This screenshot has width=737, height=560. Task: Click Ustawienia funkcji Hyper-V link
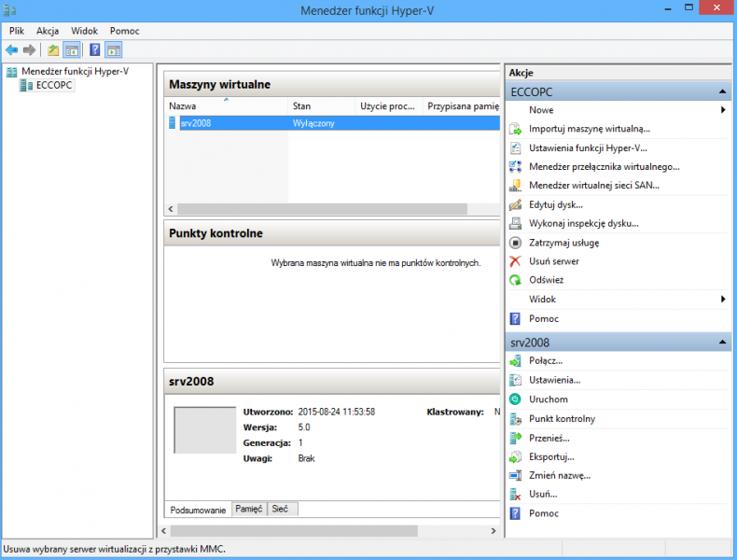pyautogui.click(x=588, y=147)
